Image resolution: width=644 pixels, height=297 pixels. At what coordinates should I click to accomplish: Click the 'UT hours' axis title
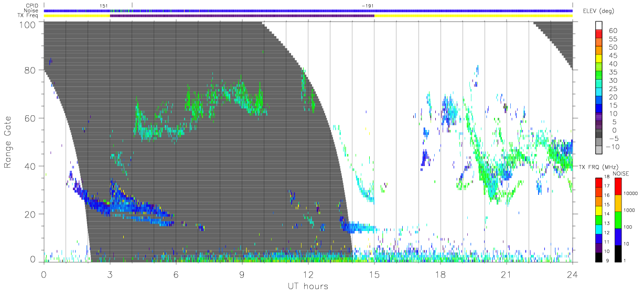[308, 286]
